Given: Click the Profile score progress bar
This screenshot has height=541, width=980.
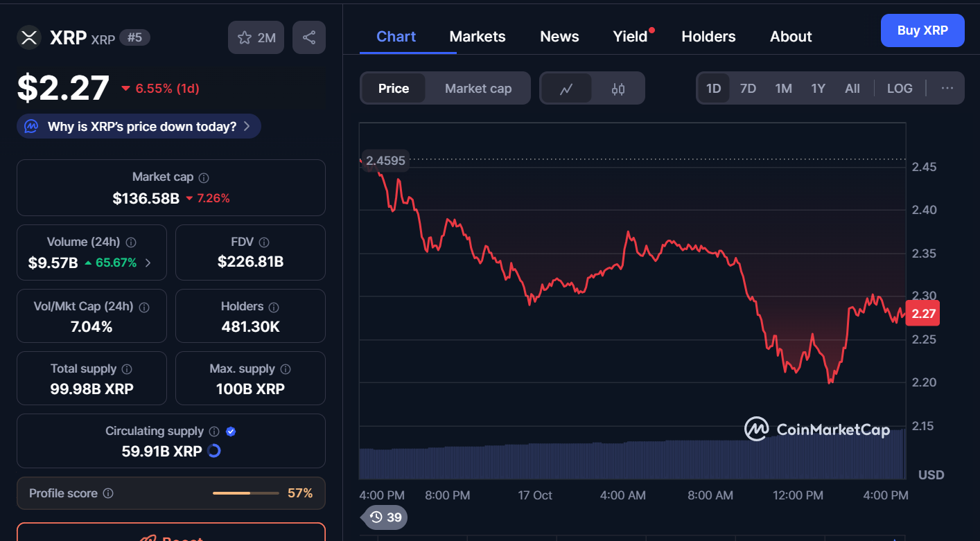Looking at the screenshot, I should [x=243, y=493].
